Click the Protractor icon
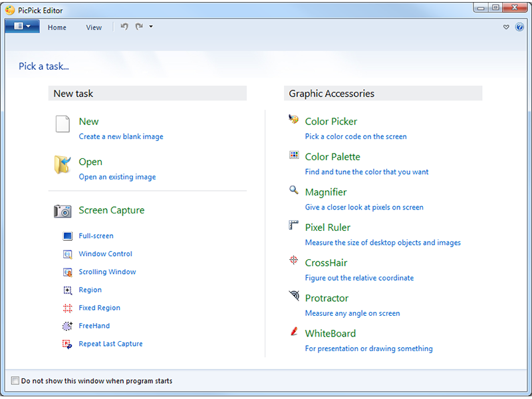The width and height of the screenshot is (532, 399). click(294, 296)
